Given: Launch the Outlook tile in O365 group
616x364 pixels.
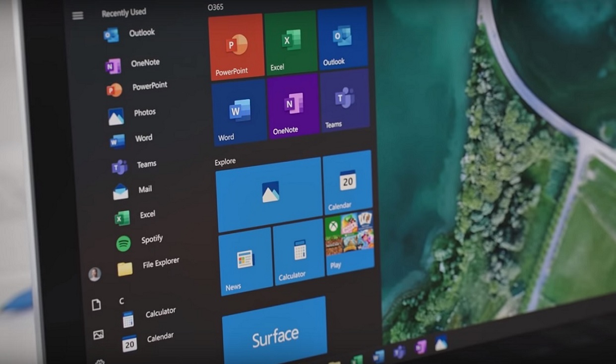Looking at the screenshot, I should pos(343,38).
